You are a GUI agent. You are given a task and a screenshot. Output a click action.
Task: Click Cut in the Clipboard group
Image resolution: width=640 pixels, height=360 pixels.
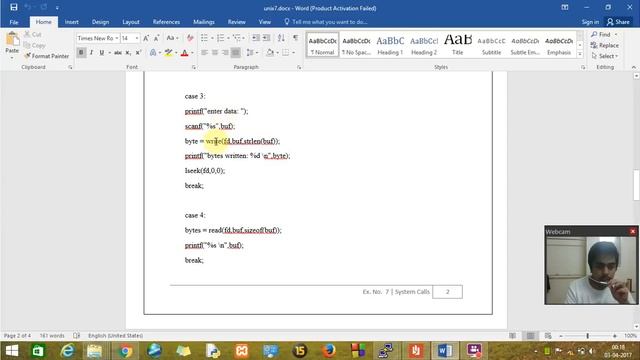33,34
